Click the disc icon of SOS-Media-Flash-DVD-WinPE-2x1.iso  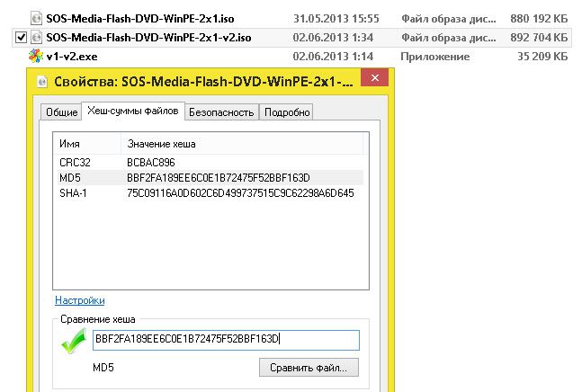pyautogui.click(x=36, y=18)
